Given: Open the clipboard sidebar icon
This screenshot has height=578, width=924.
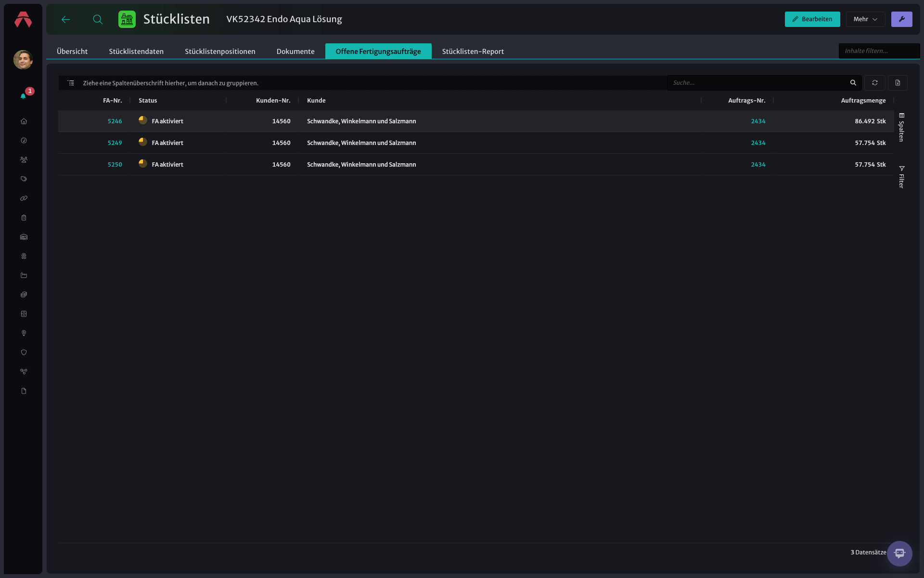Looking at the screenshot, I should coord(24,218).
